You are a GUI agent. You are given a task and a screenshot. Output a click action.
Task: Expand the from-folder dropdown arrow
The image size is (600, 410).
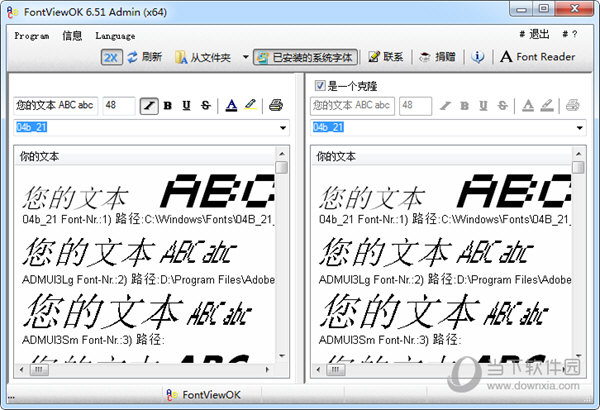245,57
